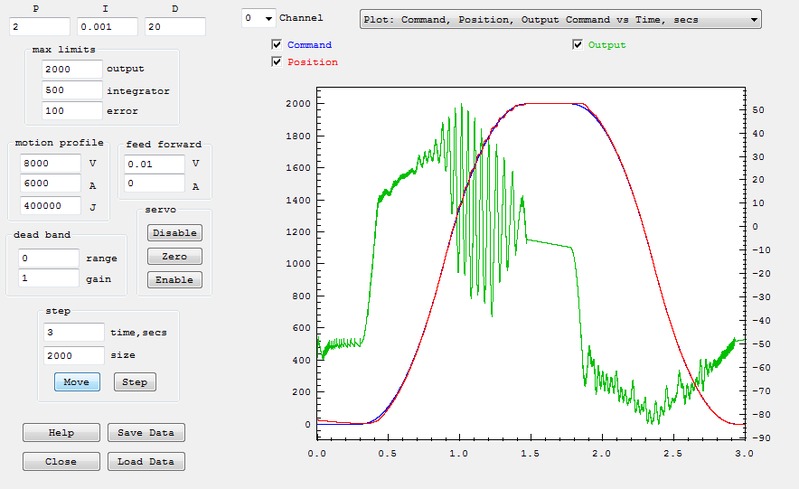Start motion with the Move button

click(77, 382)
